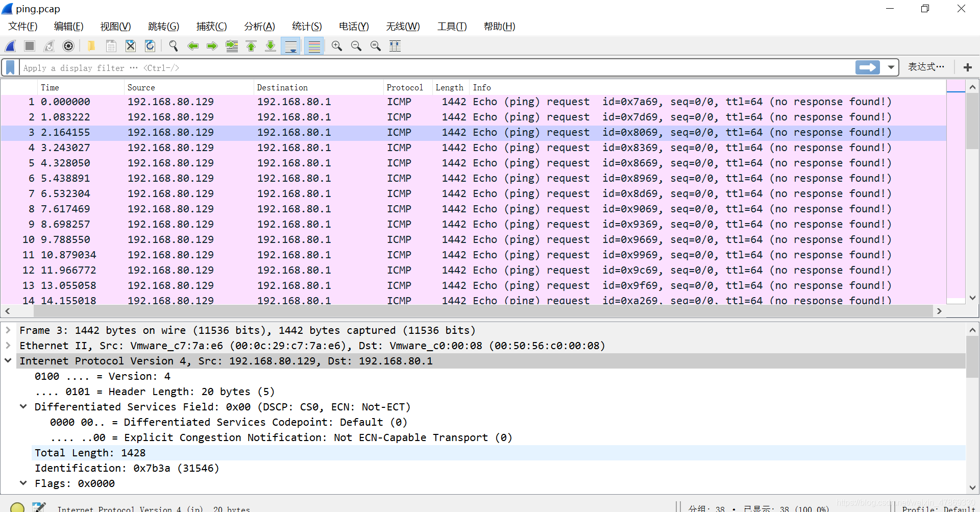The image size is (980, 512).
Task: Open a capture file with folder icon
Action: (x=91, y=46)
